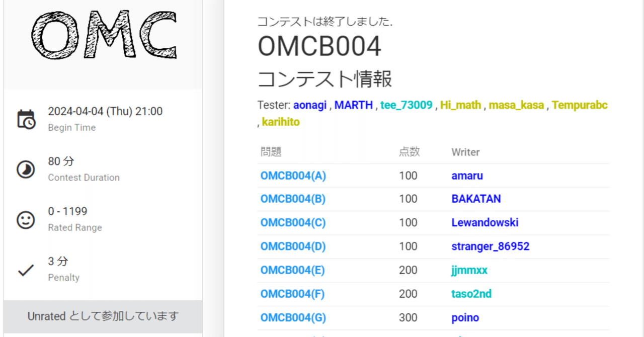644x337 pixels.
Task: Open problem OMCB004(B)
Action: point(292,199)
